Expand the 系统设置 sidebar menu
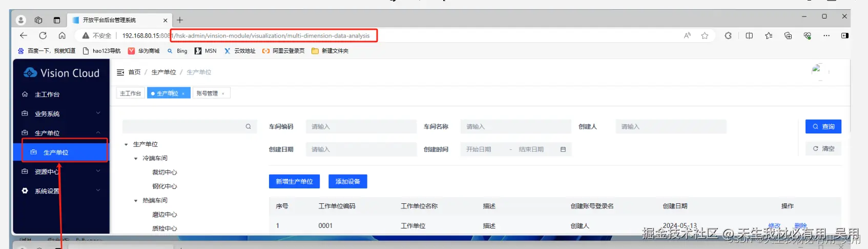The width and height of the screenshot is (868, 249). tap(61, 191)
